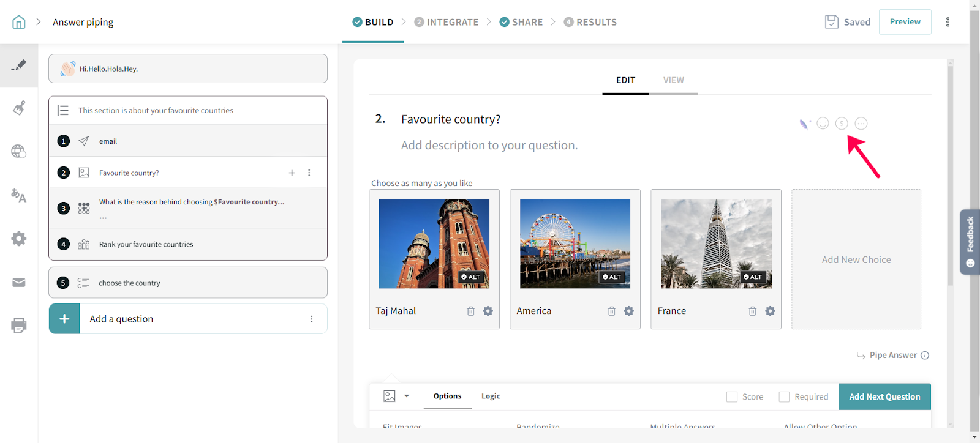The image size is (980, 443).
Task: Click the France image thumbnail
Action: pos(716,244)
